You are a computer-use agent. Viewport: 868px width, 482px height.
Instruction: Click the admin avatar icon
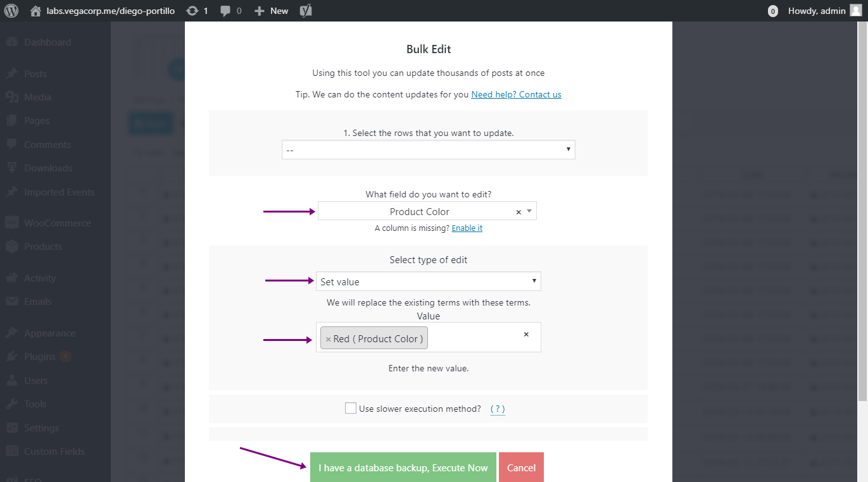[855, 11]
